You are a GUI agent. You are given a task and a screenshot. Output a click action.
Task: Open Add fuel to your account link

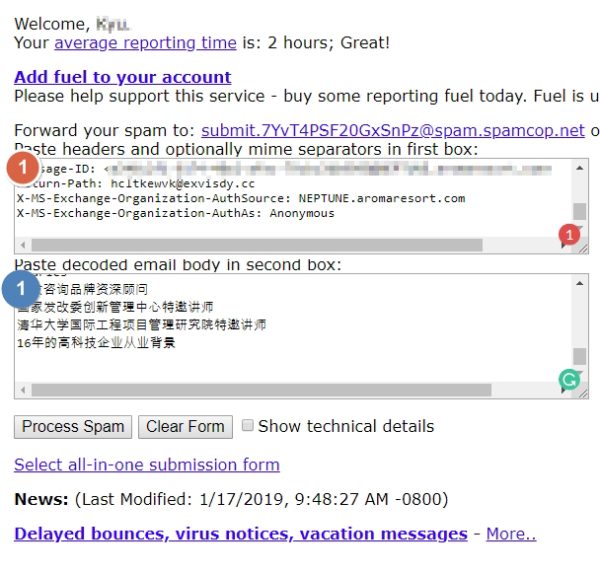pyautogui.click(x=122, y=77)
